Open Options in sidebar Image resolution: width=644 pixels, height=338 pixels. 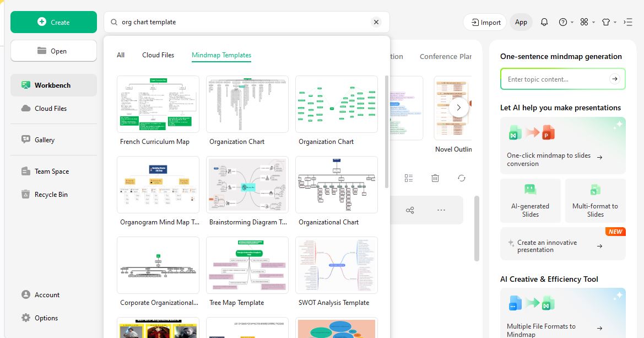pyautogui.click(x=53, y=318)
